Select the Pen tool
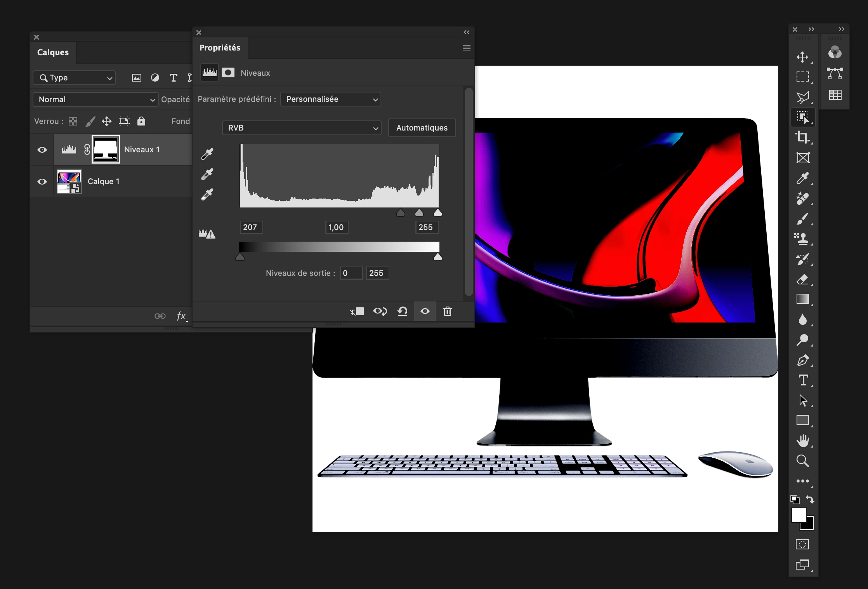 pyautogui.click(x=802, y=360)
